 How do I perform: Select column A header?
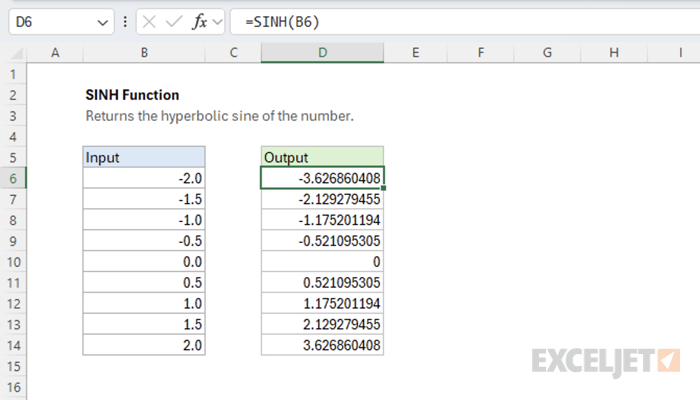55,53
